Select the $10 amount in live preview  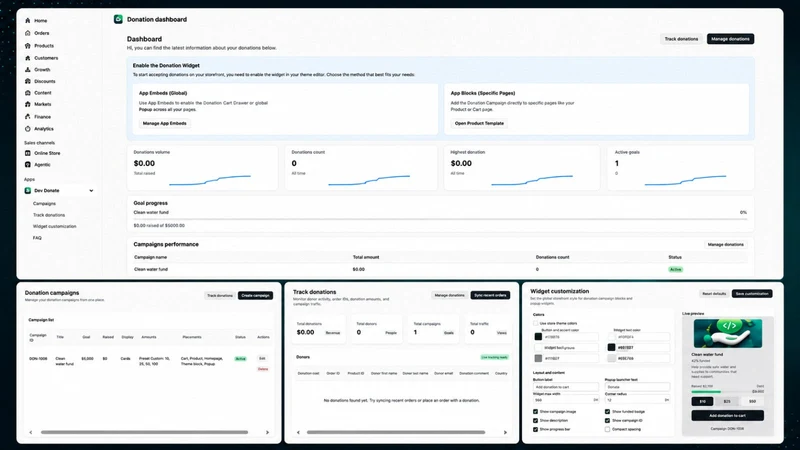coord(703,402)
